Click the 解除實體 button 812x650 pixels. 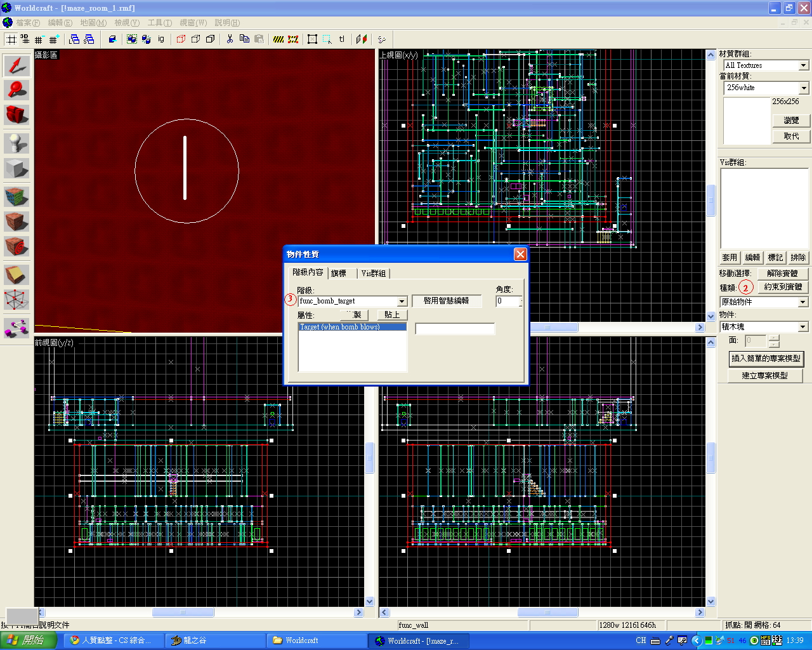click(782, 274)
